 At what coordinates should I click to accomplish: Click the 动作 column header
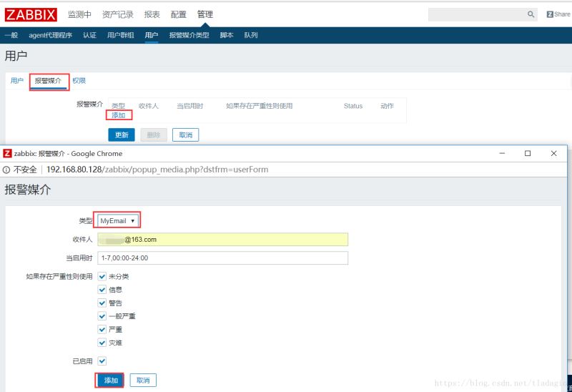[387, 106]
